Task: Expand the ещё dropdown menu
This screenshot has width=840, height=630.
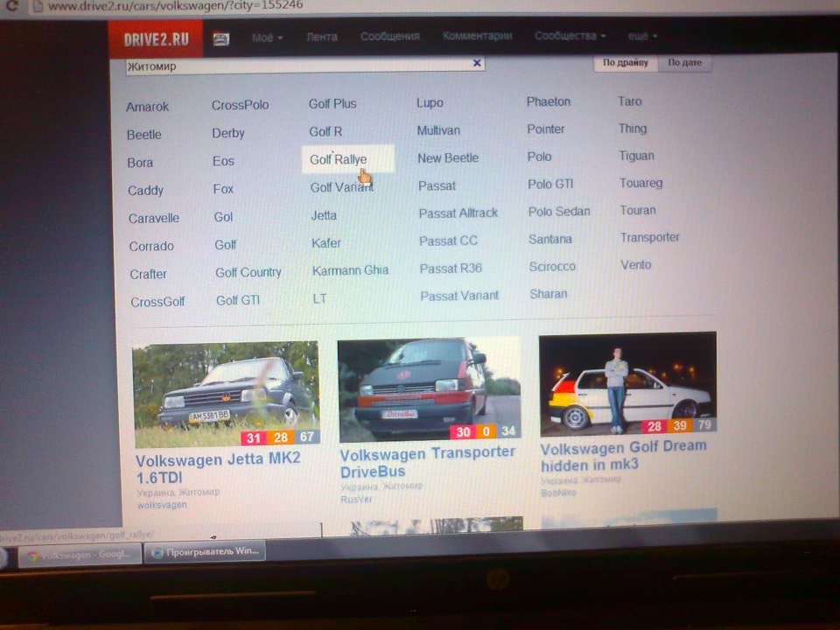Action: point(642,36)
